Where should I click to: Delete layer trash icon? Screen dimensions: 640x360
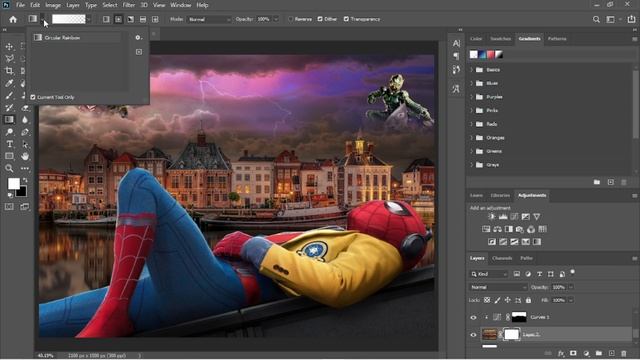point(624,353)
